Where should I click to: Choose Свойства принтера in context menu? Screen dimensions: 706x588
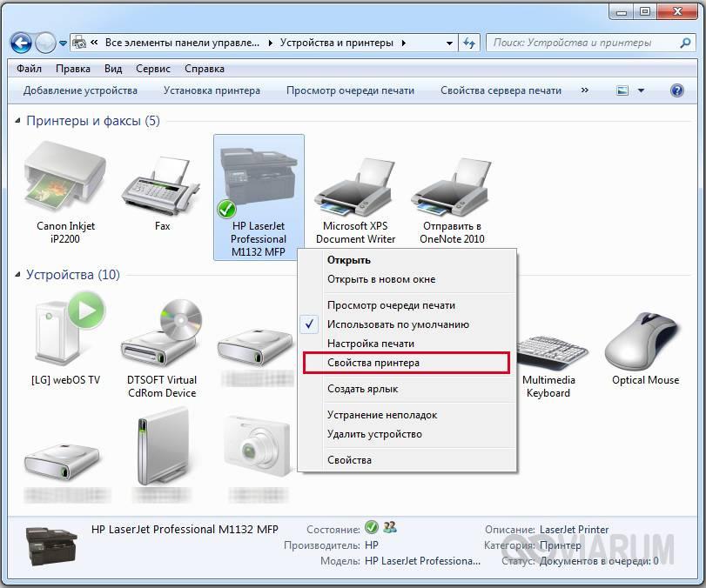pos(407,363)
